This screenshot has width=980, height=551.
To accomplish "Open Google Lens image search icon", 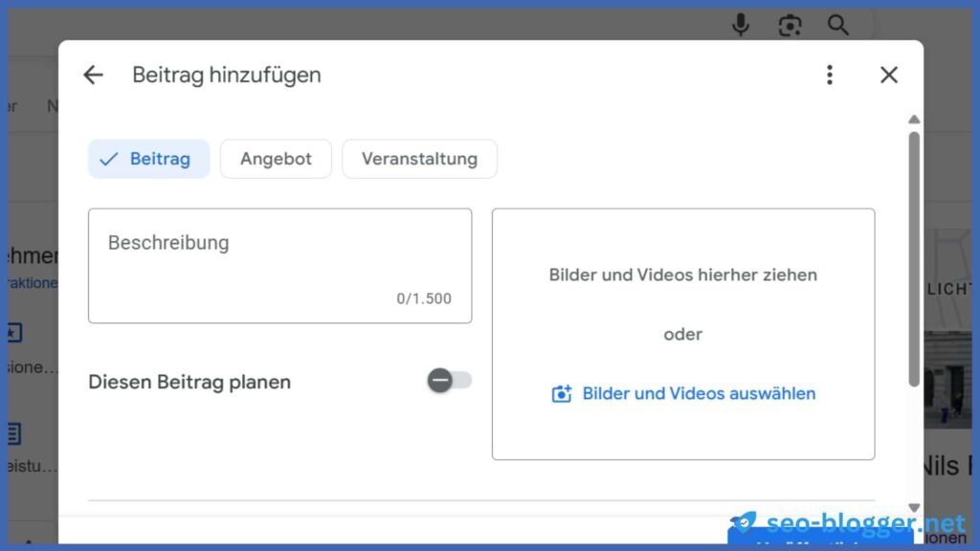I will tap(790, 25).
